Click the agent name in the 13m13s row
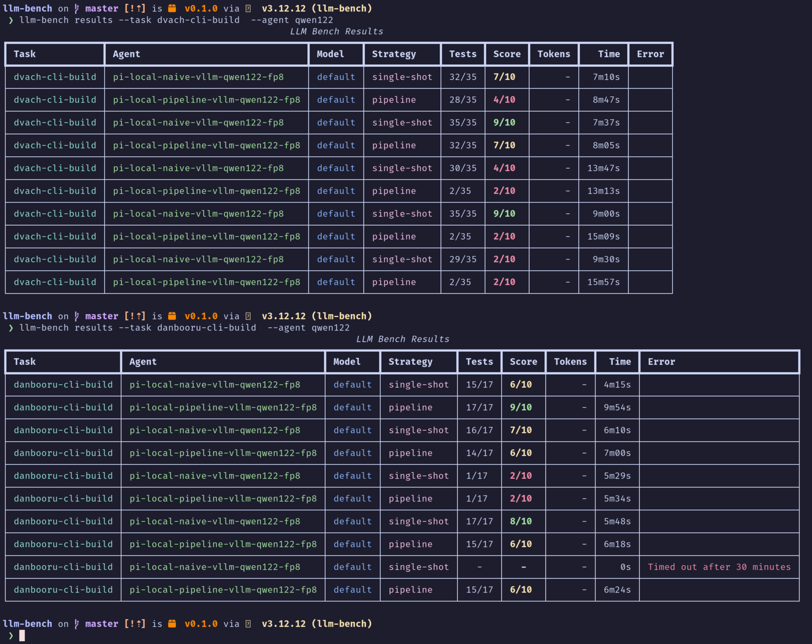 point(207,191)
